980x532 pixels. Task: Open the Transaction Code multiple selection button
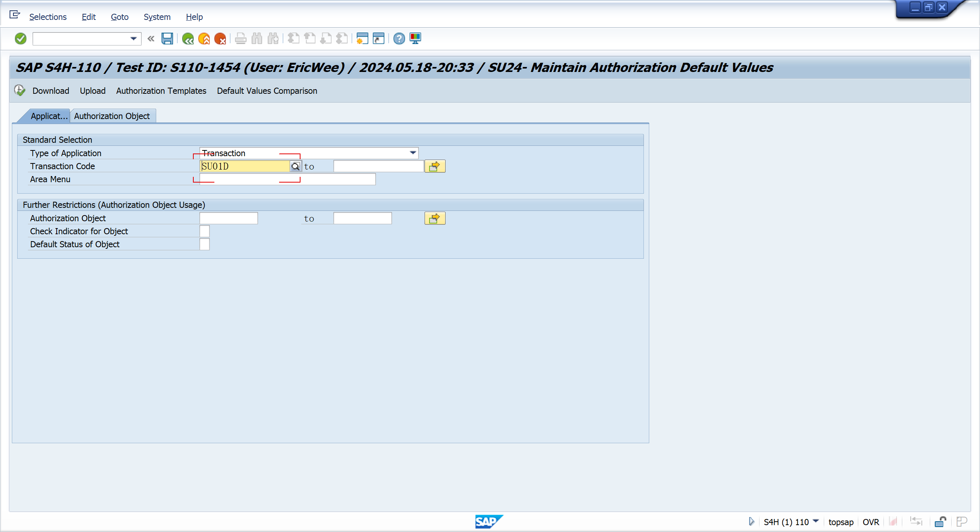(x=434, y=166)
